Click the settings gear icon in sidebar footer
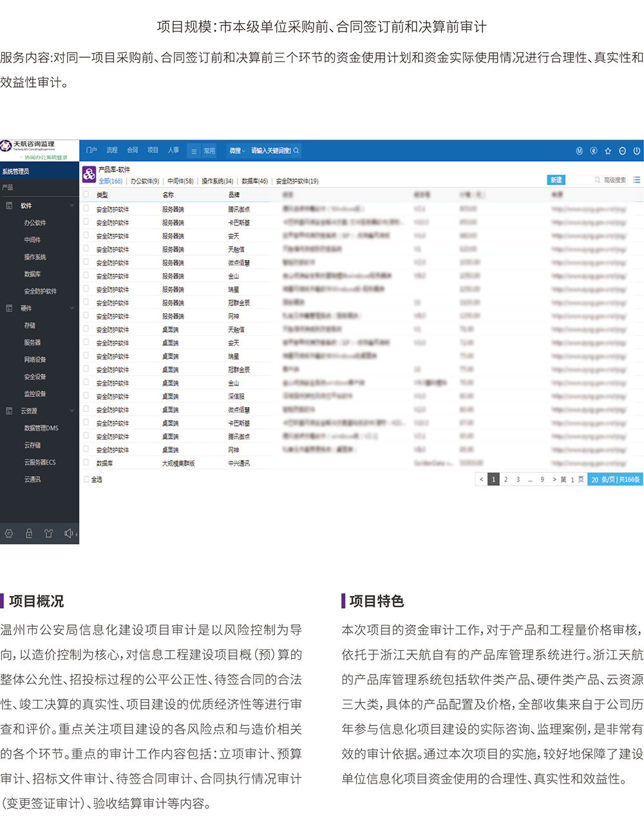The image size is (644, 826). [9, 533]
